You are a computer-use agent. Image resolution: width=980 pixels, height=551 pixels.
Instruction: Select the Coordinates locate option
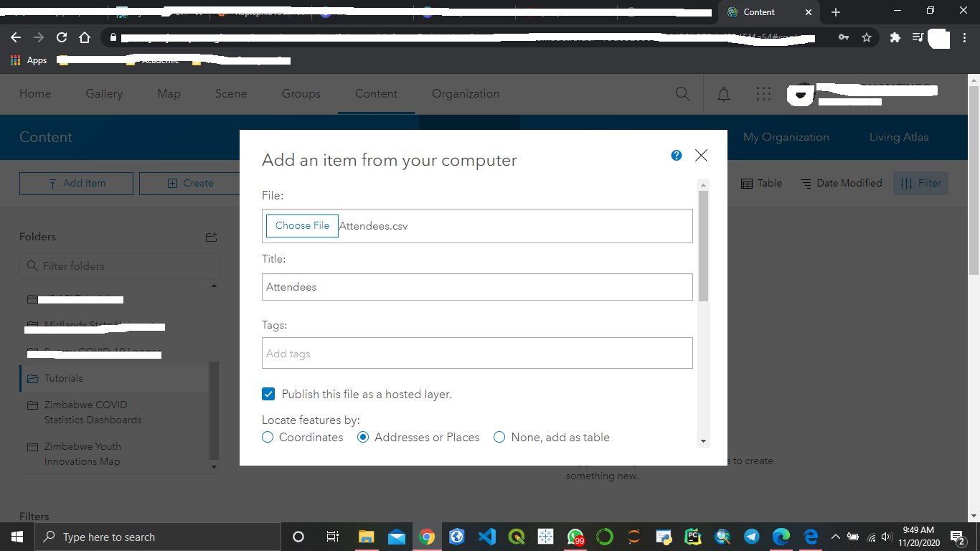click(267, 437)
